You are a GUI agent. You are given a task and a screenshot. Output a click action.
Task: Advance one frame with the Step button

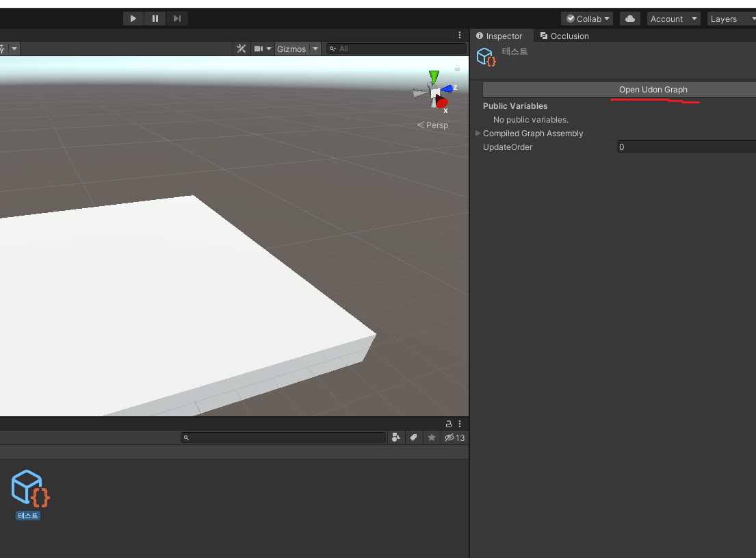[177, 18]
